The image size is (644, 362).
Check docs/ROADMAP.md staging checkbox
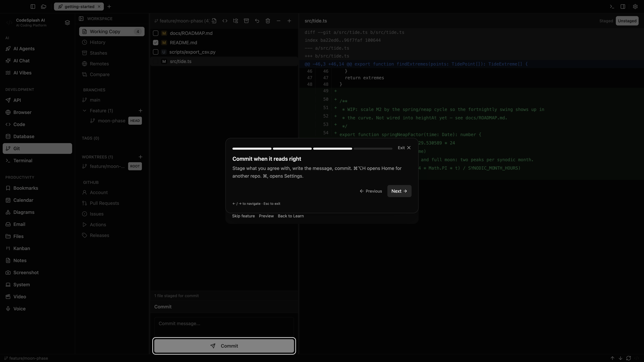155,33
